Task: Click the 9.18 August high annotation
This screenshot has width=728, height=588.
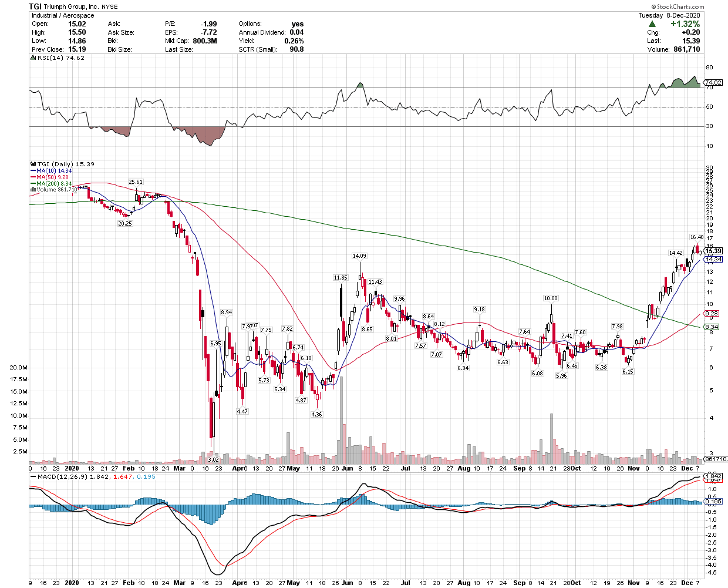Action: (x=480, y=310)
